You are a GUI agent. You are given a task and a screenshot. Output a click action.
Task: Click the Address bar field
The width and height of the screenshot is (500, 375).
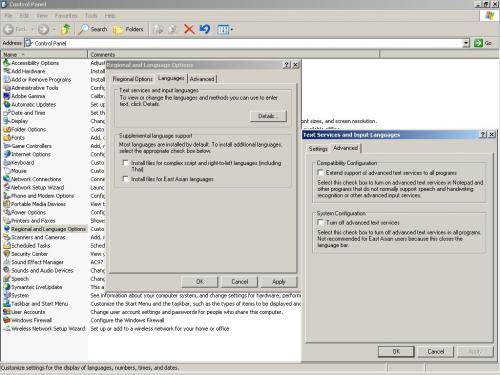247,43
